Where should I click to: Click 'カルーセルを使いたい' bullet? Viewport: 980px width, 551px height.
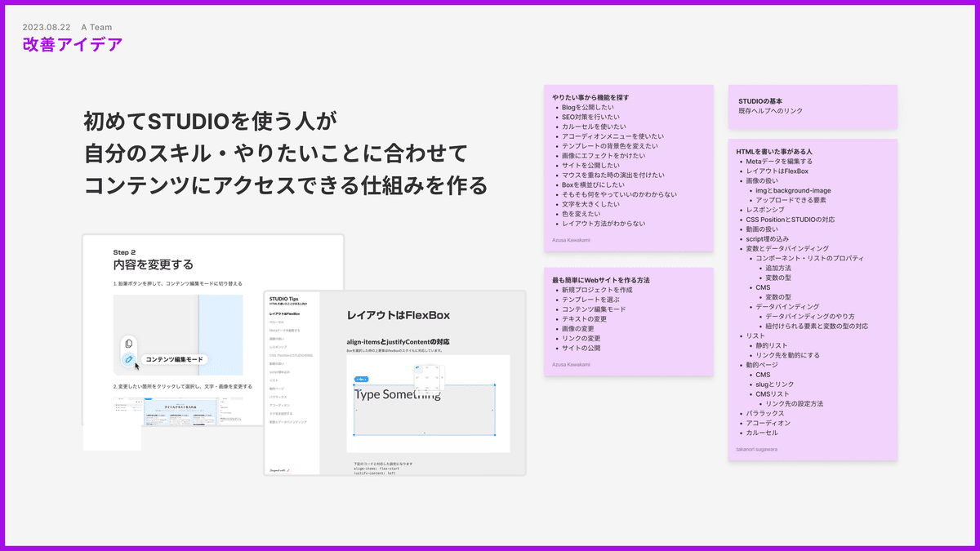pyautogui.click(x=595, y=127)
